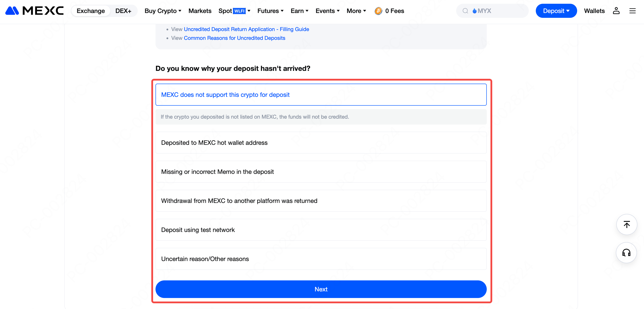
Task: Open the blue Deposit dropdown button
Action: click(x=556, y=11)
